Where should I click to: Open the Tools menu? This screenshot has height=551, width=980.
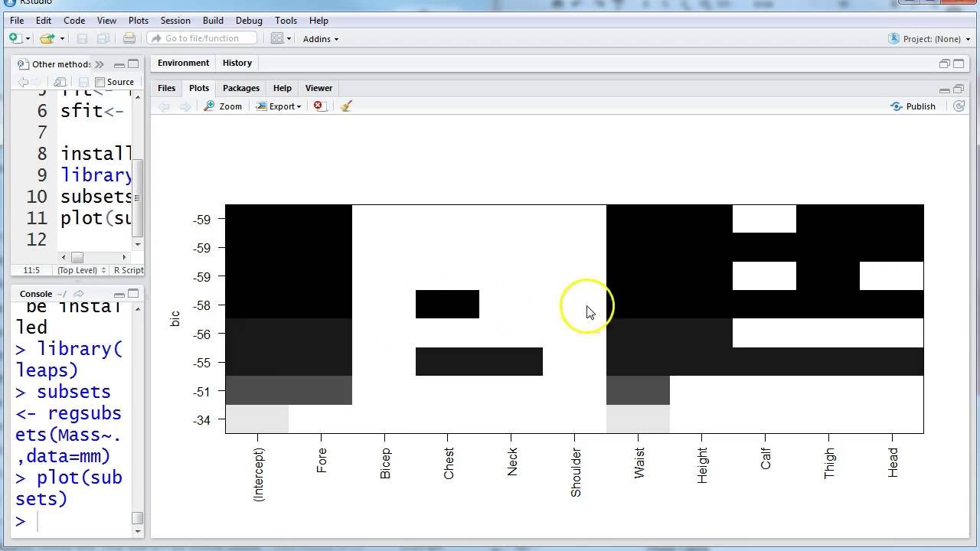(286, 21)
